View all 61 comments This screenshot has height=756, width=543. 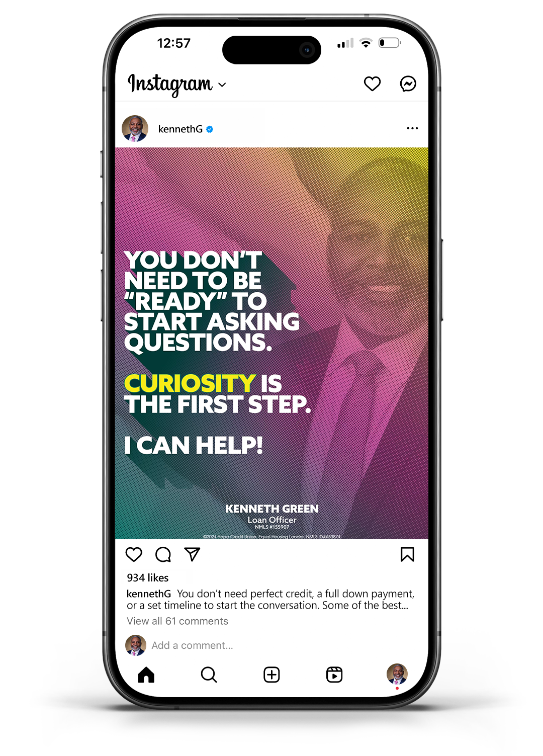tap(177, 621)
